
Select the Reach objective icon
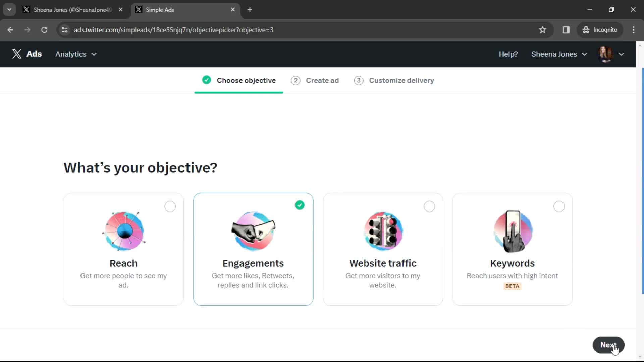click(123, 230)
